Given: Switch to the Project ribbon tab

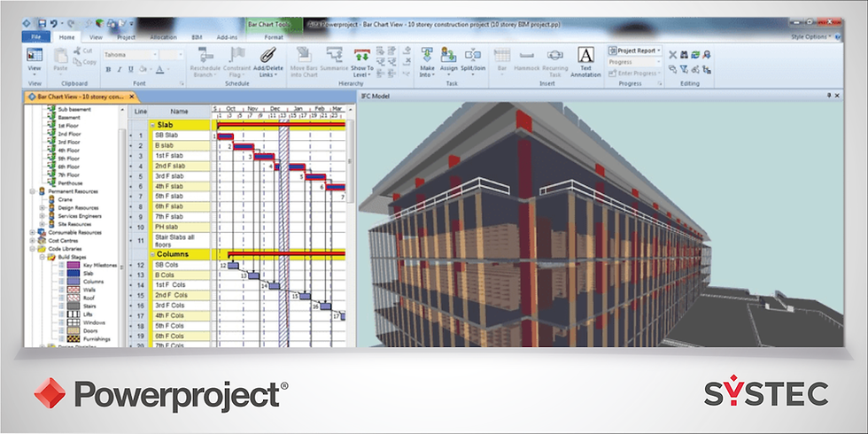Looking at the screenshot, I should 126,37.
